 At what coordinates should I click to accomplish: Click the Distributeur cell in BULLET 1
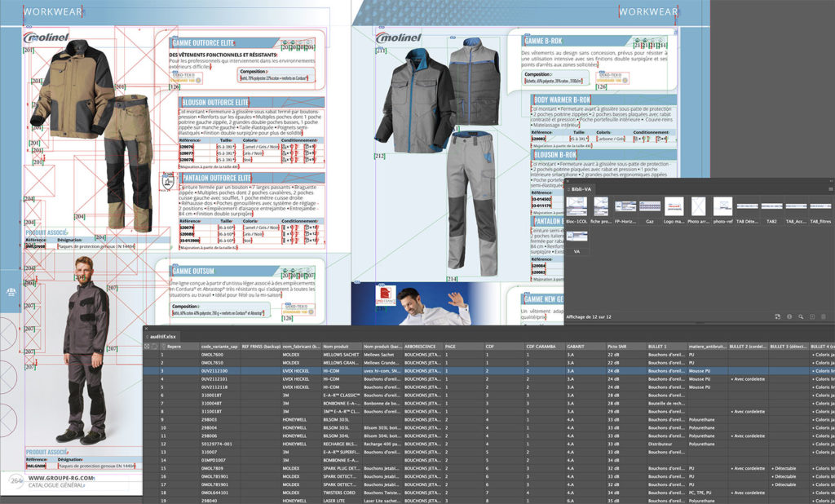point(667,444)
